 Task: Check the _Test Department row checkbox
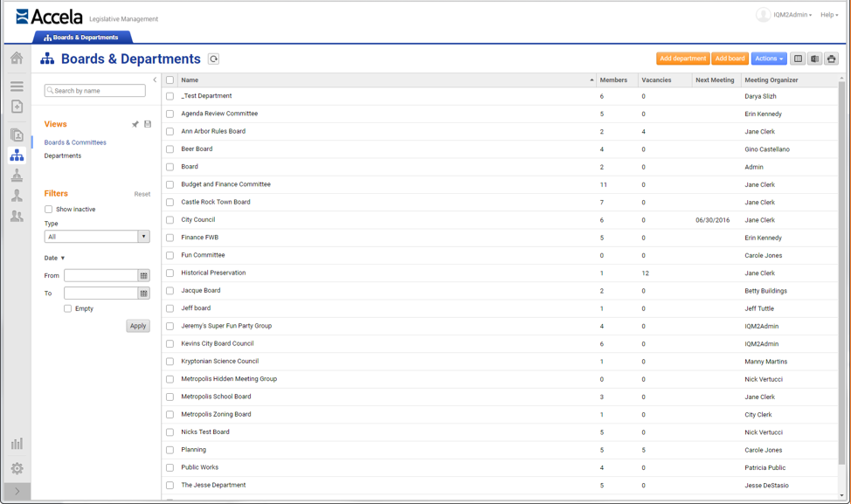170,96
